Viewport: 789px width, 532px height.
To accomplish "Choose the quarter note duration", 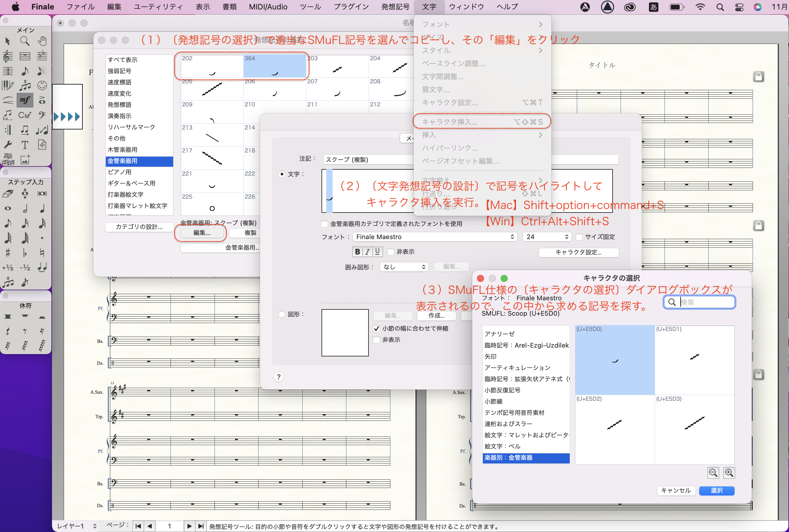I will tap(42, 208).
